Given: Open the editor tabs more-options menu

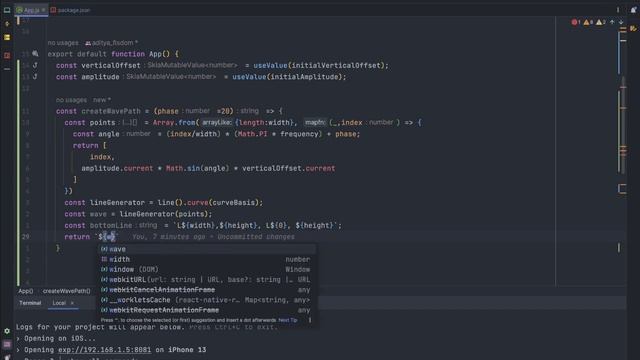Looking at the screenshot, I should [x=618, y=10].
